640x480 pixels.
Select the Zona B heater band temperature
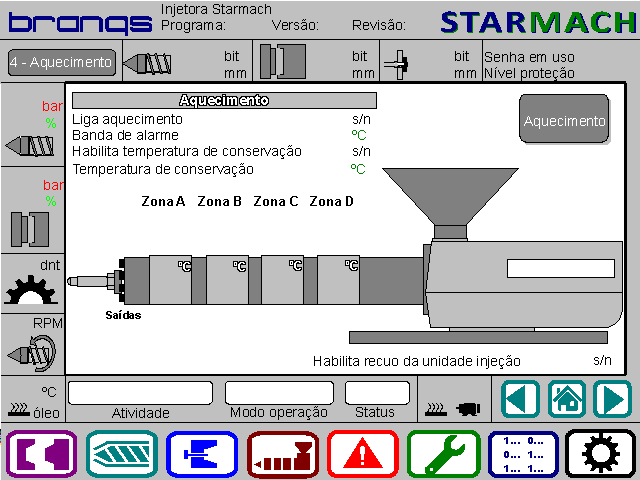tap(227, 280)
